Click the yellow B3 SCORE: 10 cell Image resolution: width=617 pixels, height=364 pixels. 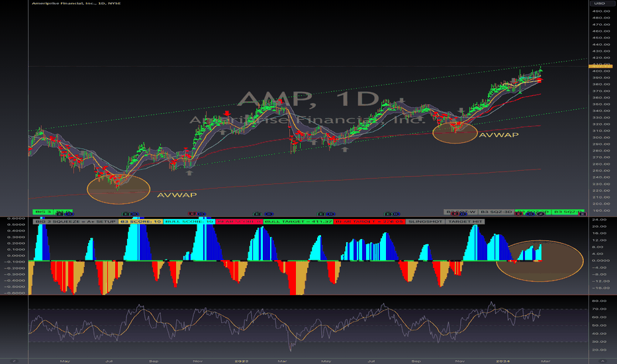pyautogui.click(x=140, y=222)
